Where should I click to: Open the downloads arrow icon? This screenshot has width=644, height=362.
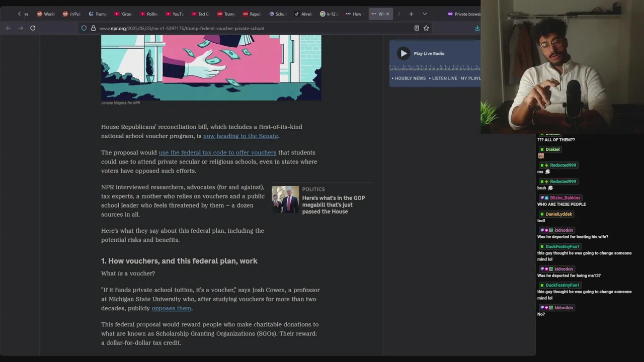pyautogui.click(x=477, y=28)
